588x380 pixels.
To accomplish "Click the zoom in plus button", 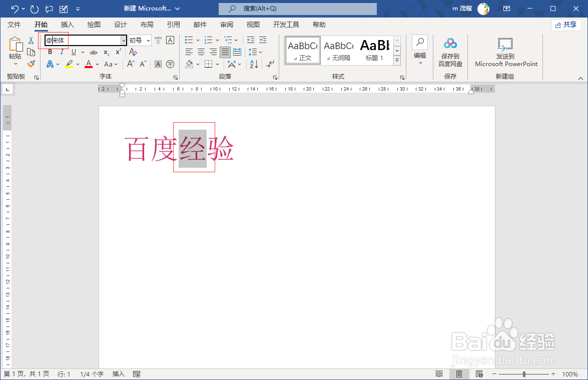I will (553, 374).
